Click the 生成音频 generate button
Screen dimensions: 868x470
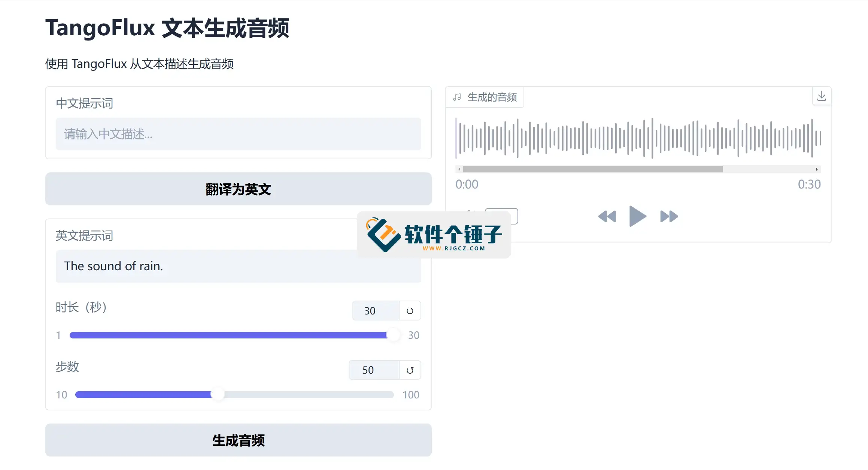(239, 440)
